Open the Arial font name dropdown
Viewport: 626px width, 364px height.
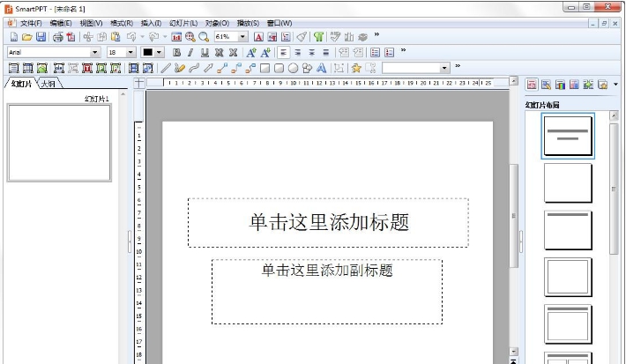[94, 52]
